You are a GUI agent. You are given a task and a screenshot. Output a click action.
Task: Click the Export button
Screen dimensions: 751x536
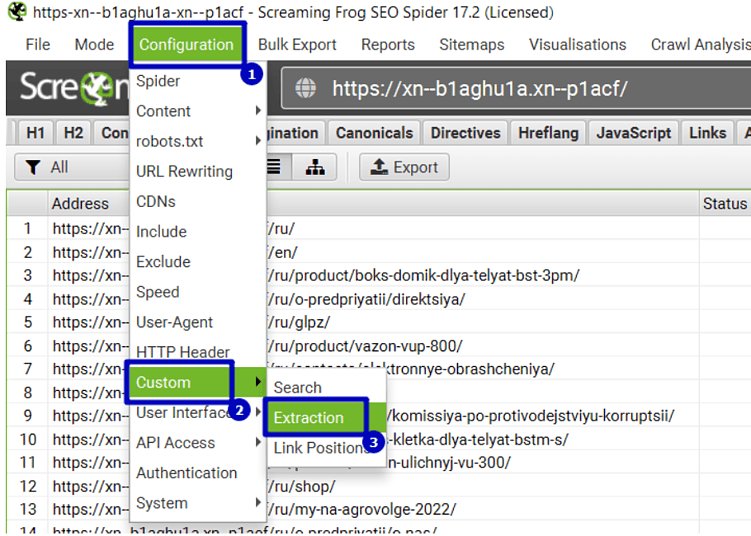tap(404, 167)
